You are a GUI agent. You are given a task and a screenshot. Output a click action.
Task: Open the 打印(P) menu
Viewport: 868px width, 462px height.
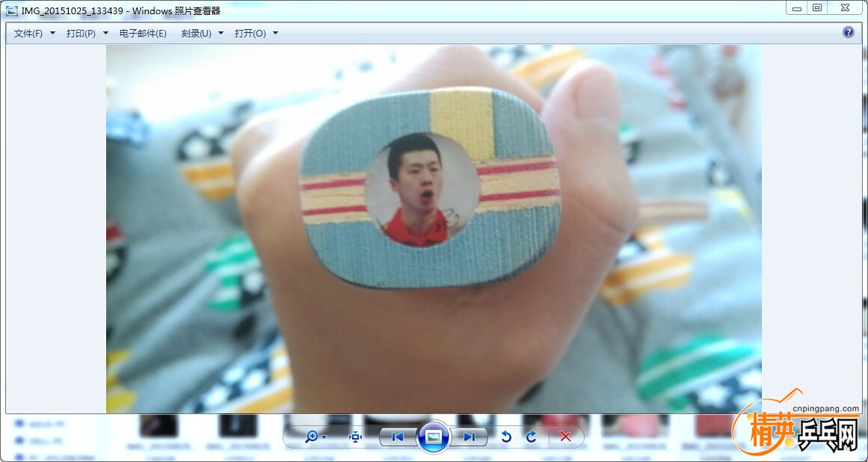pos(81,34)
